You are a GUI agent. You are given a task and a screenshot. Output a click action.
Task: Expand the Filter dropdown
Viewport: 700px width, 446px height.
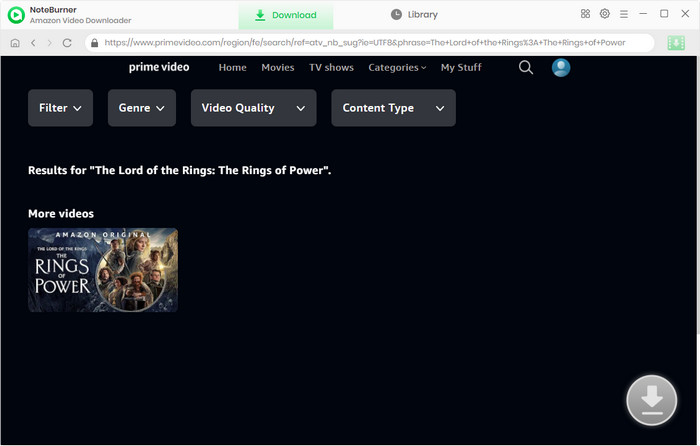60,108
